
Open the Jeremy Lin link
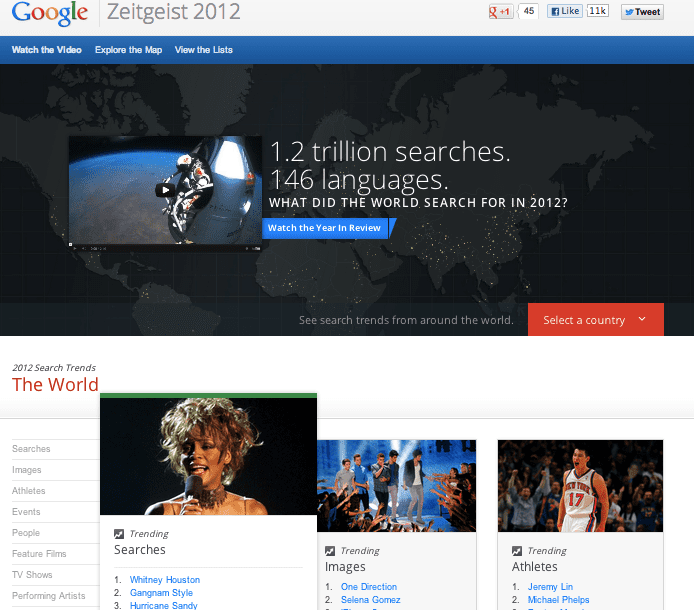tap(550, 587)
